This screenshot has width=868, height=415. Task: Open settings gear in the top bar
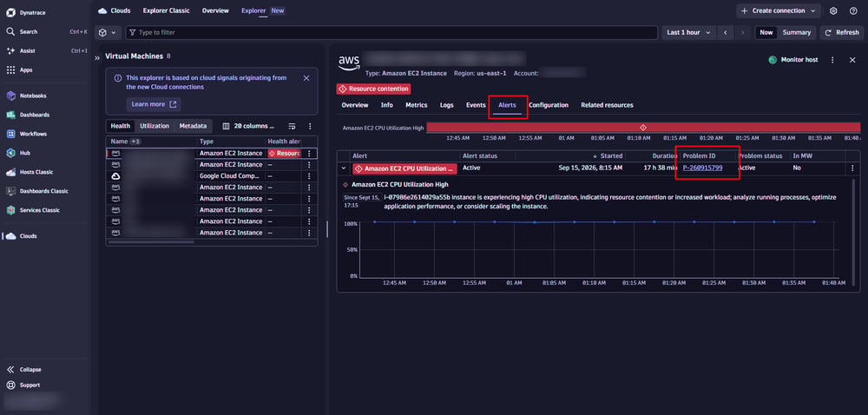[x=833, y=10]
